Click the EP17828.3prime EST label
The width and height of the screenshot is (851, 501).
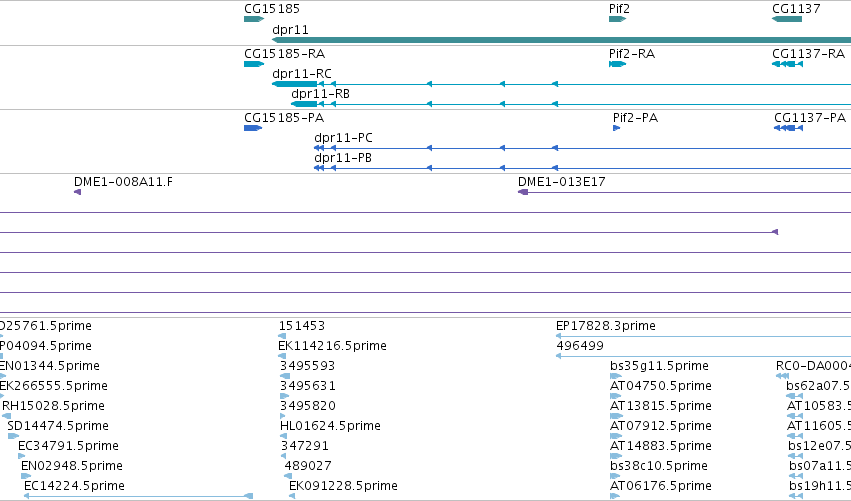[606, 326]
